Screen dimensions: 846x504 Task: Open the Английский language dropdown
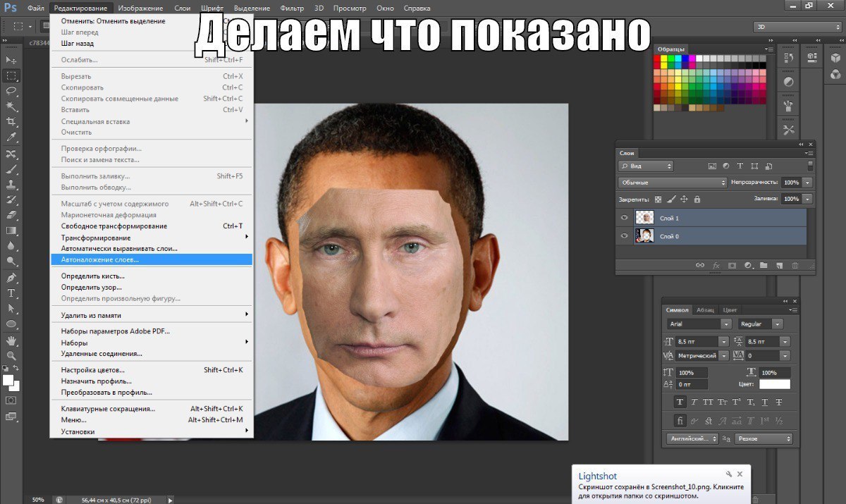(x=692, y=438)
